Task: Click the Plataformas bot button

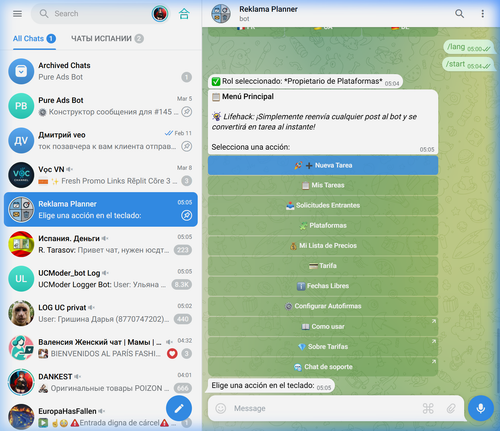Action: tap(323, 226)
